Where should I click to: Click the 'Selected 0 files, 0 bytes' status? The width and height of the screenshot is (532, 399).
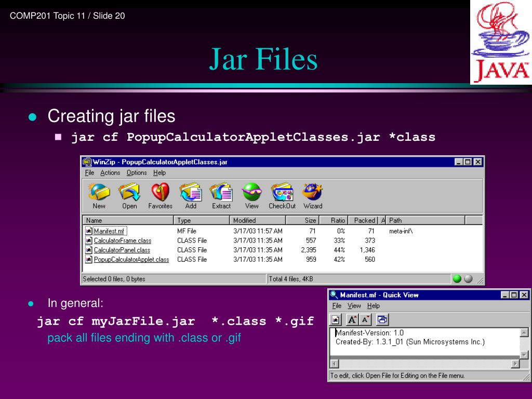click(114, 279)
